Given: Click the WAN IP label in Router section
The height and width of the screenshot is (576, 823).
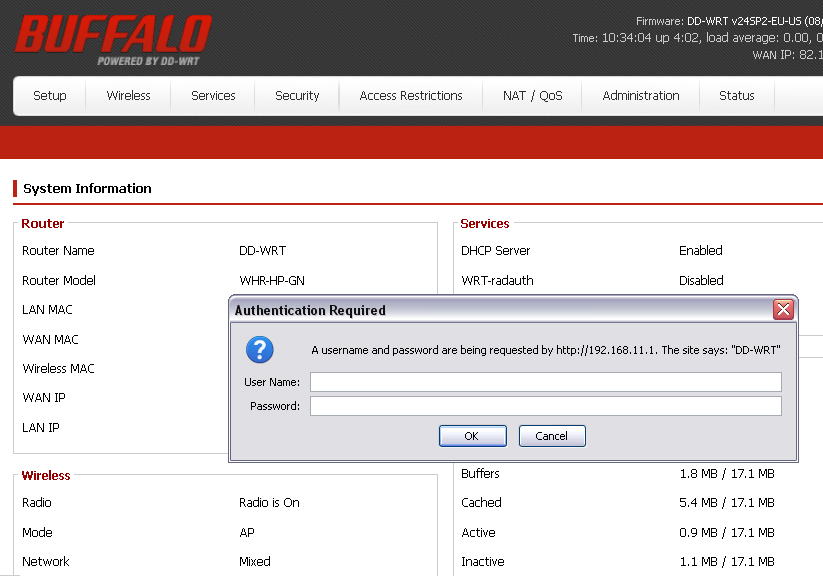Looking at the screenshot, I should pyautogui.click(x=44, y=397).
